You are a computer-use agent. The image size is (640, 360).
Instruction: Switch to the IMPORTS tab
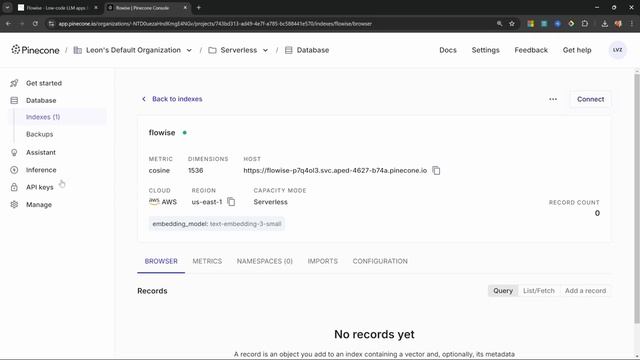click(x=322, y=261)
